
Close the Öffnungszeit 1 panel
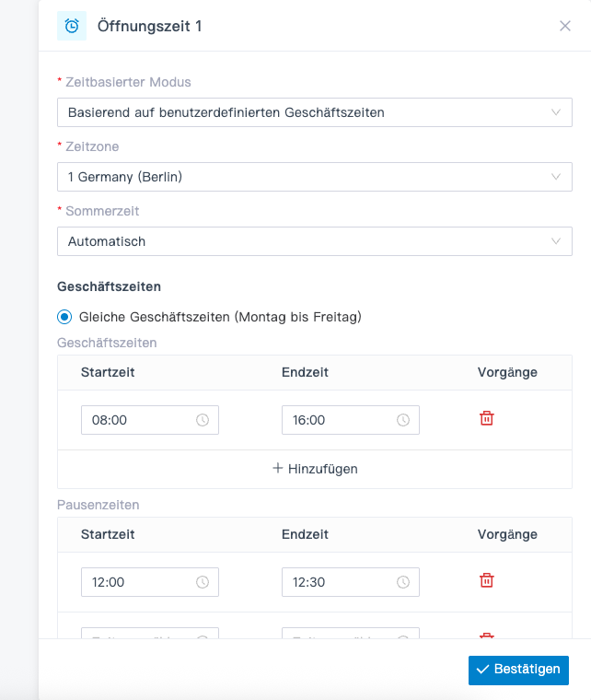point(565,26)
